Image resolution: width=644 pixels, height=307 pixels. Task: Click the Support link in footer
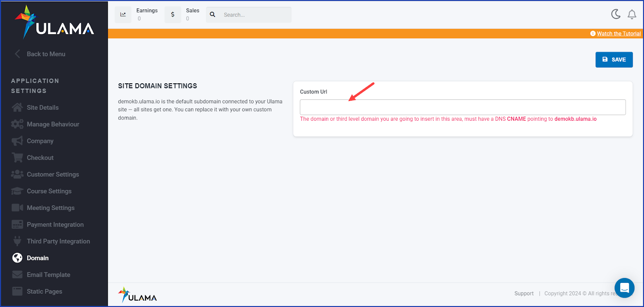pyautogui.click(x=524, y=293)
